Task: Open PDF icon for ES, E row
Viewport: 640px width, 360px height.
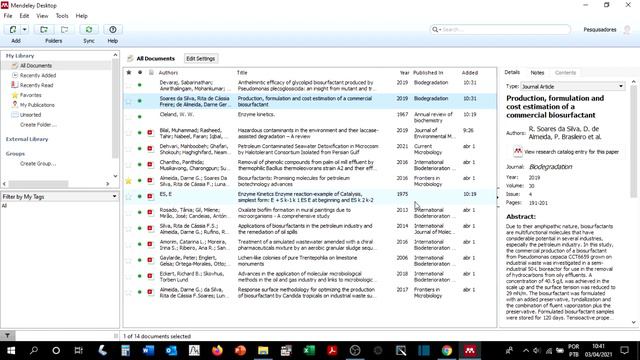Action: tap(150, 196)
